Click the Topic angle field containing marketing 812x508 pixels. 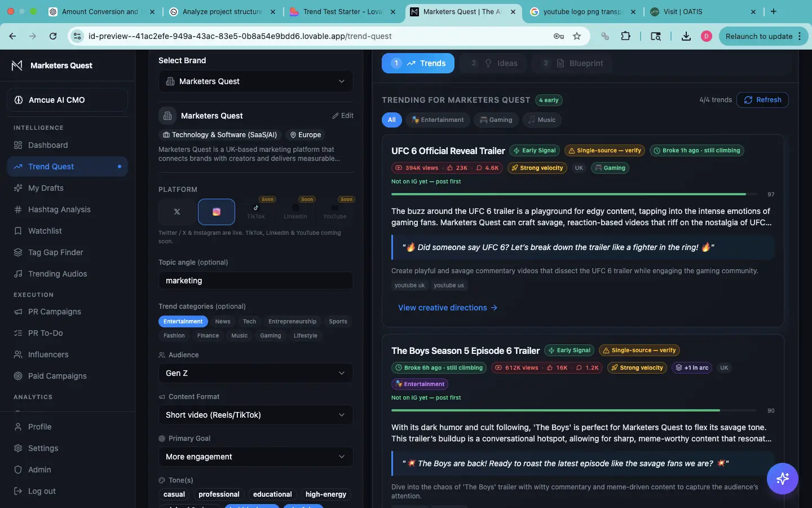(256, 281)
